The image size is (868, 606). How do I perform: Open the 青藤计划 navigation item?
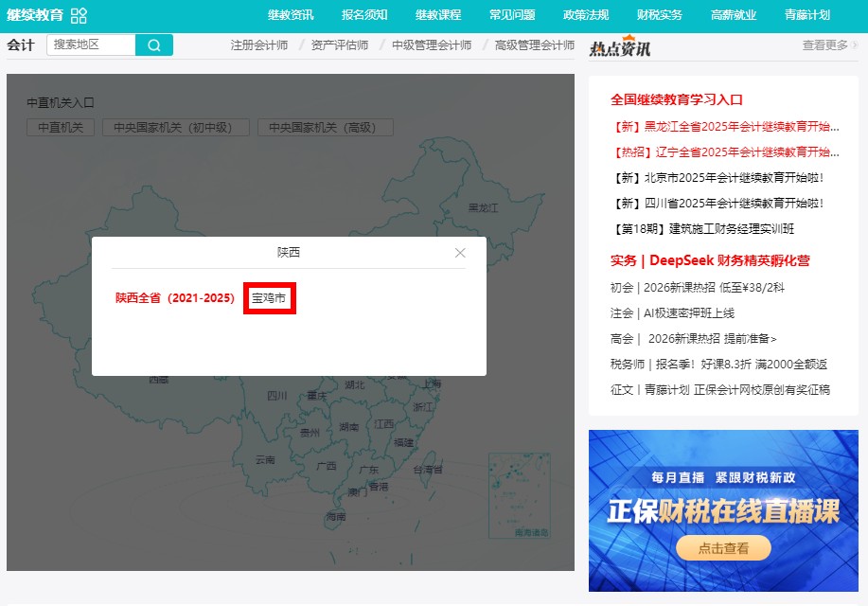tap(807, 15)
